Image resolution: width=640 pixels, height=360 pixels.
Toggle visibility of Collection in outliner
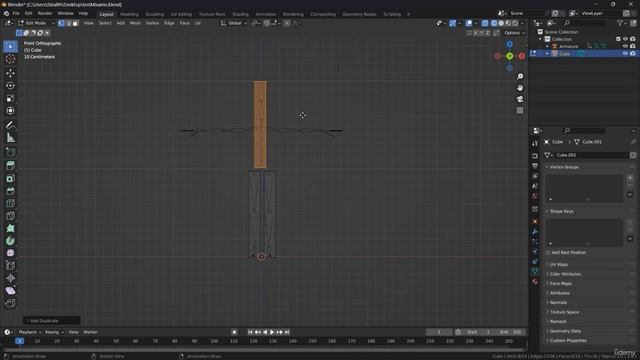625,39
